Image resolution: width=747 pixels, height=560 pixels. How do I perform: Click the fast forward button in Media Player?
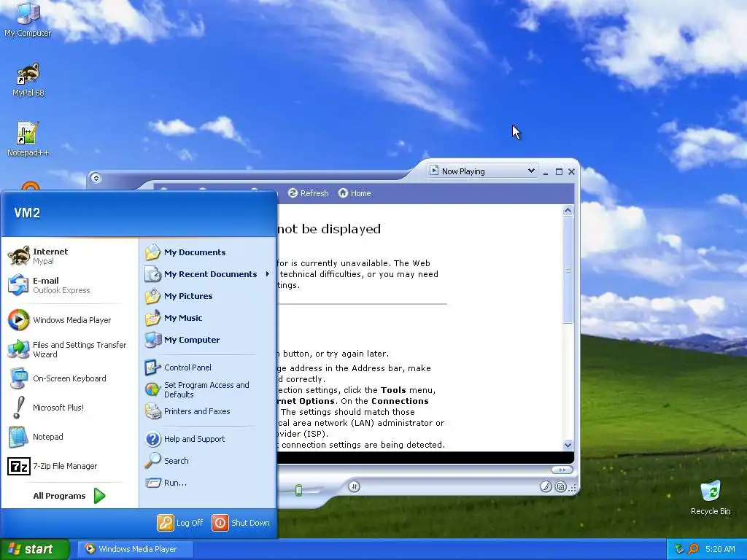(x=562, y=470)
